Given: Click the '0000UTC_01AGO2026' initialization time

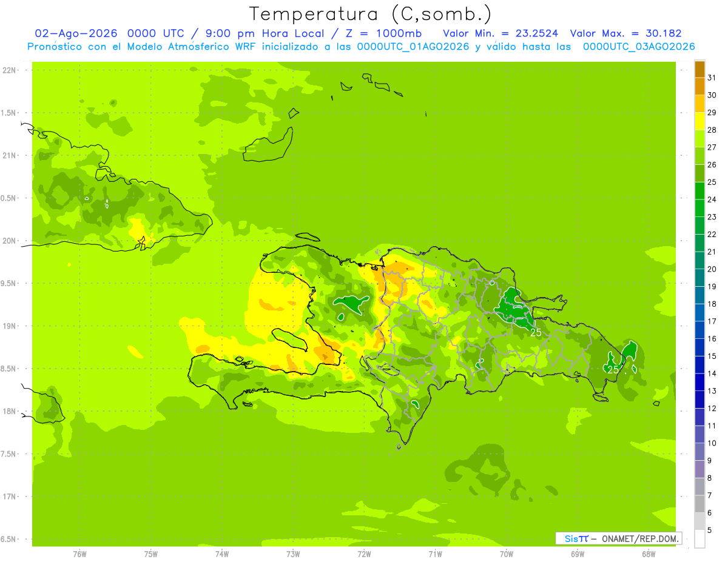Looking at the screenshot, I should tap(413, 47).
